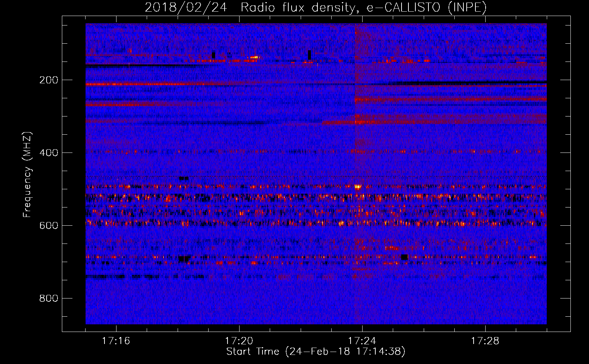589x364 pixels.
Task: Click the 600 frequency tick label
Action: click(x=49, y=226)
